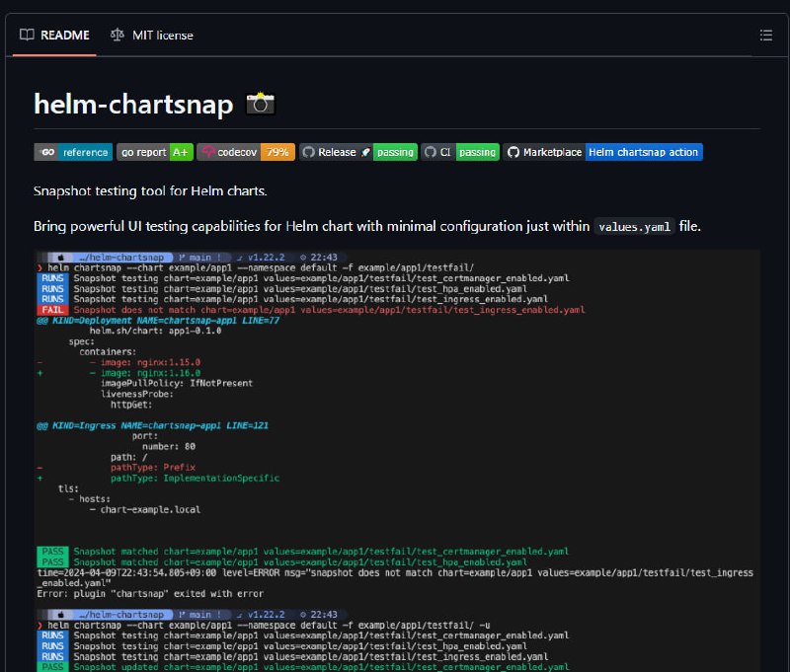The image size is (790, 672).
Task: Click 'image: nginx:1.15.0' red line
Action: click(x=151, y=362)
